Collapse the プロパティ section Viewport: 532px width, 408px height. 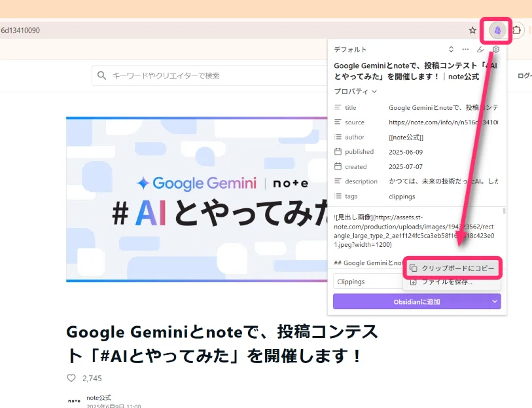coord(355,91)
